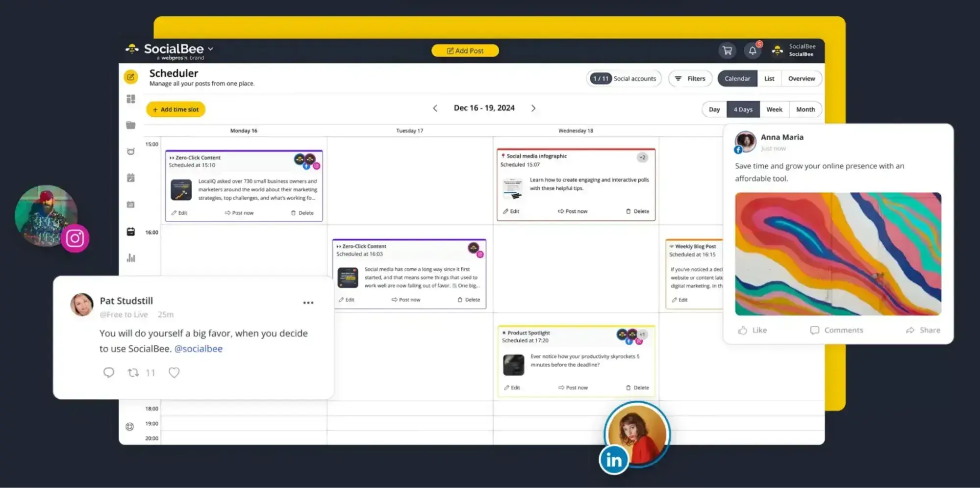This screenshot has height=488, width=980.
Task: Switch the calendar view to Month
Action: pos(805,109)
